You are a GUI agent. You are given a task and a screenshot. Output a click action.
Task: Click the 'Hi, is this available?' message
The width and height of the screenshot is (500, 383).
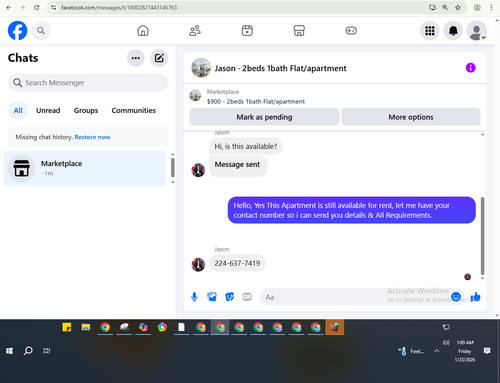246,146
